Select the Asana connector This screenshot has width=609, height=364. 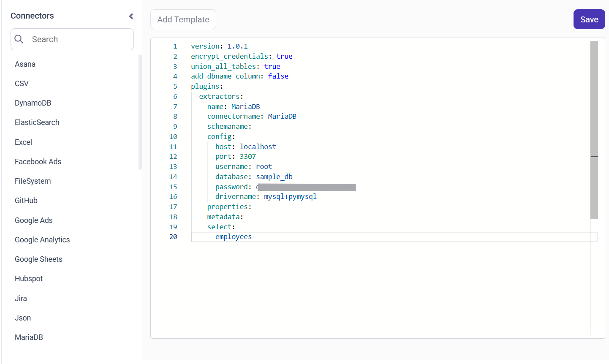(x=25, y=64)
